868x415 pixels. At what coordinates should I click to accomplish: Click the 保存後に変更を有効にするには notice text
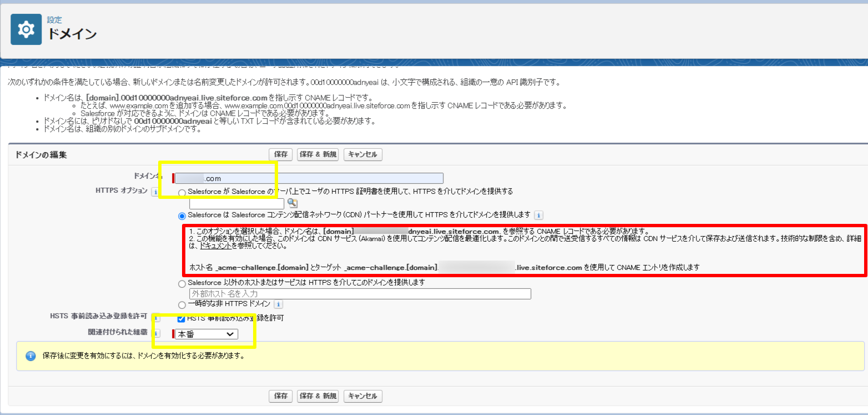[x=144, y=356]
